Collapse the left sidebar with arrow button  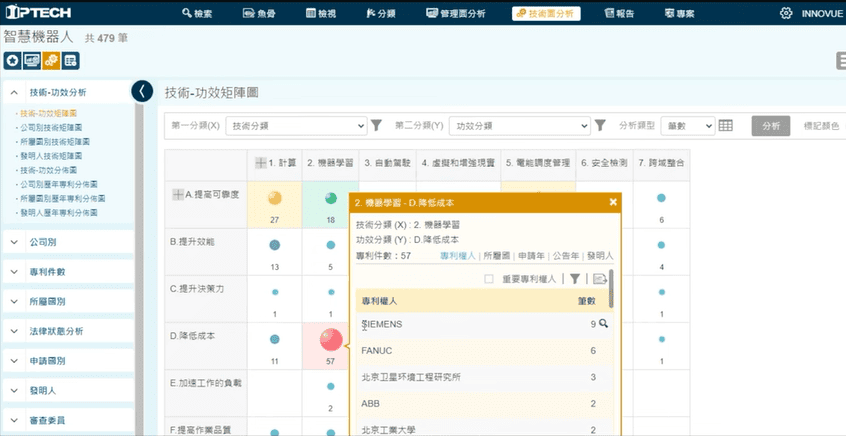[x=143, y=91]
